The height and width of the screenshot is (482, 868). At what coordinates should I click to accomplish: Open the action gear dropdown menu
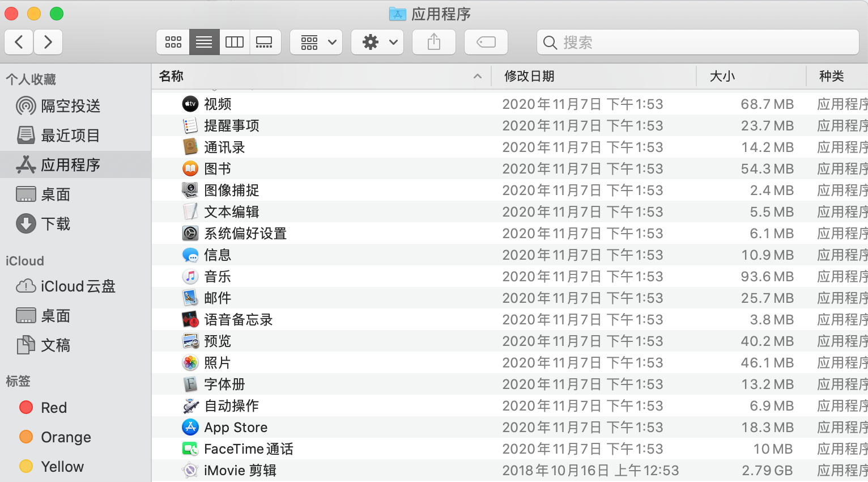(377, 42)
